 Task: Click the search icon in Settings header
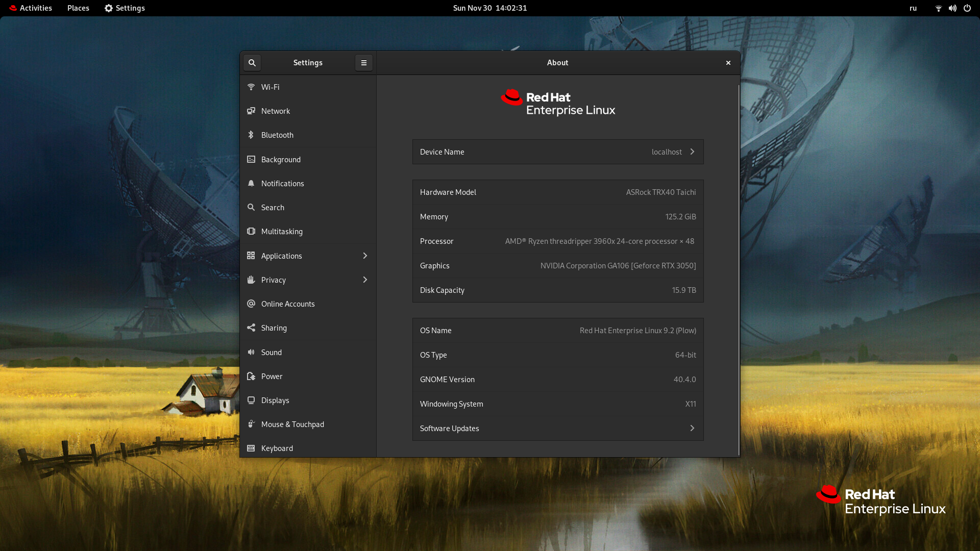tap(252, 63)
